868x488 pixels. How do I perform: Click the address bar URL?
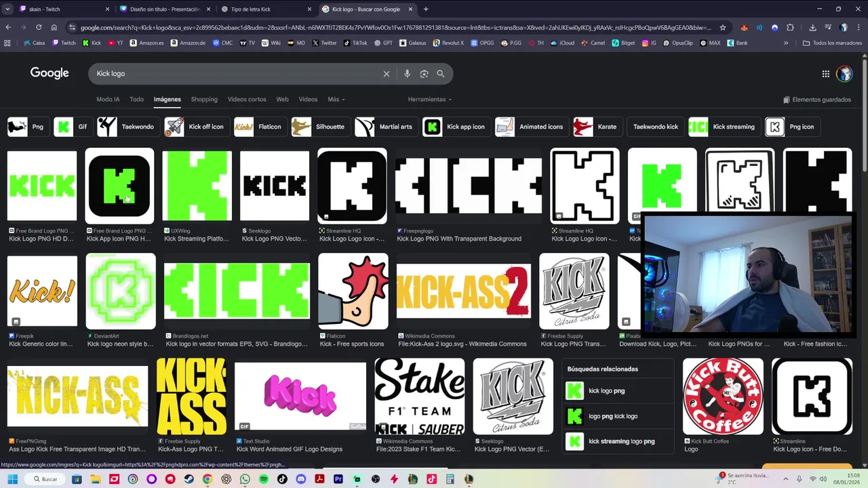pos(395,28)
